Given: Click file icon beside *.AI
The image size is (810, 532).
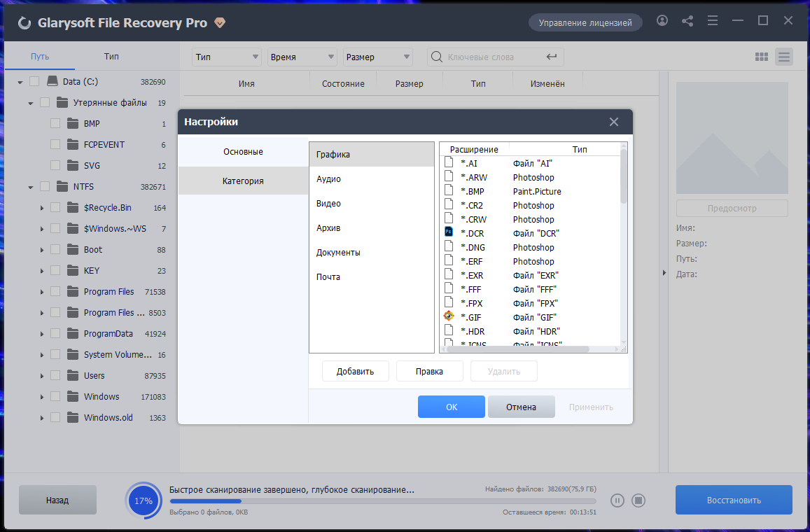Looking at the screenshot, I should click(x=449, y=162).
